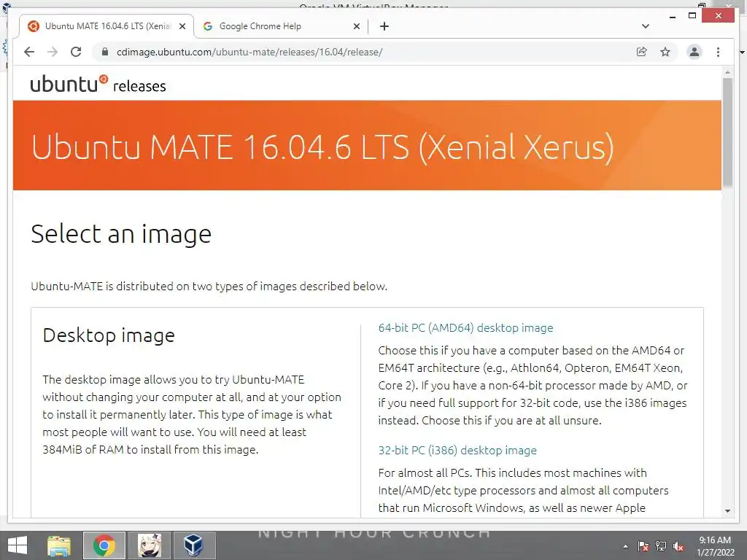Close the Ubuntu MATE tab

click(182, 26)
